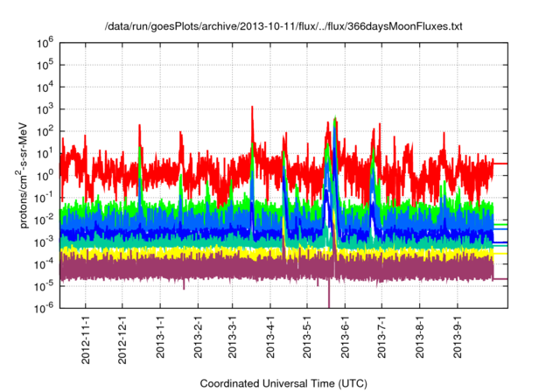Click the x-axis date label 2012-11-1
Viewport: 560px width, 392px height.
[86, 339]
